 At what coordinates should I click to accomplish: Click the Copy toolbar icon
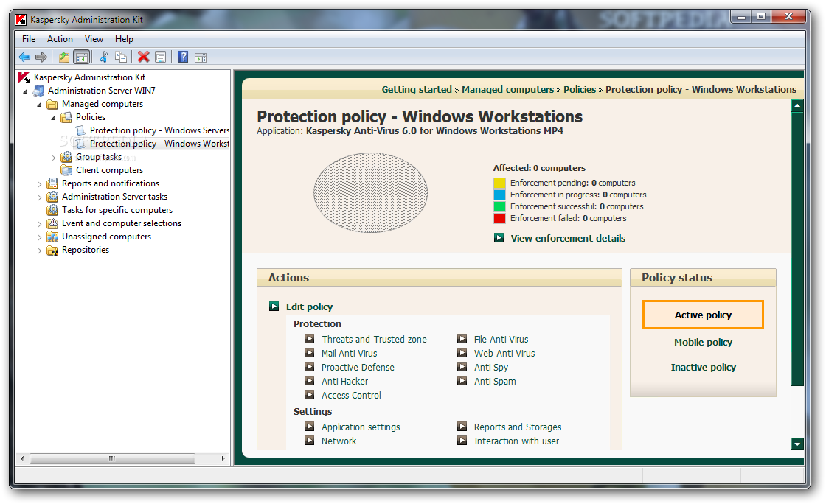click(x=121, y=57)
